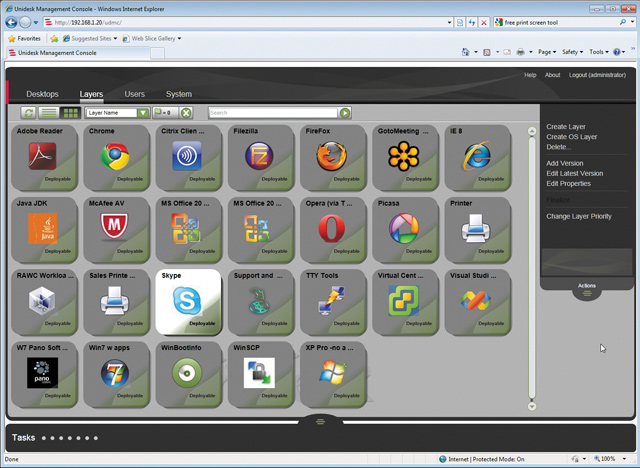640x468 pixels.
Task: Open the address bar history dropdown
Action: [449, 22]
